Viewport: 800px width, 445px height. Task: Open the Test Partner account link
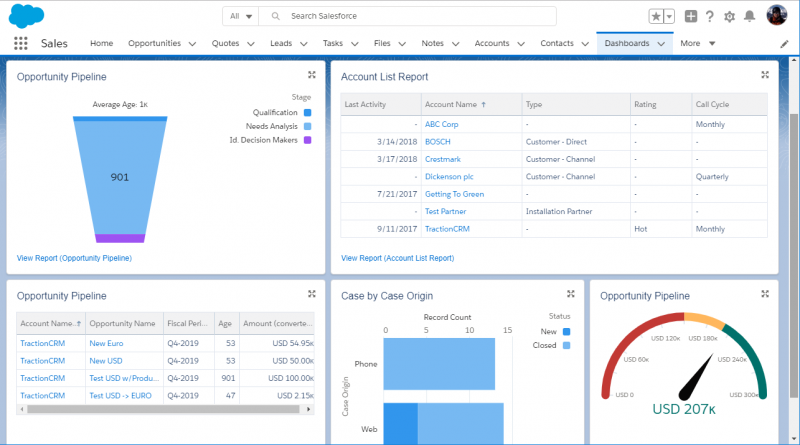(x=445, y=211)
